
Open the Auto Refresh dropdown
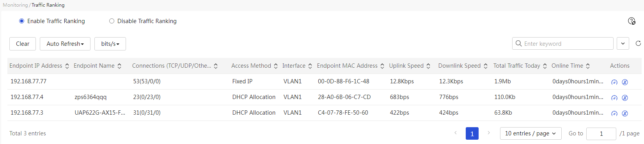coord(65,44)
